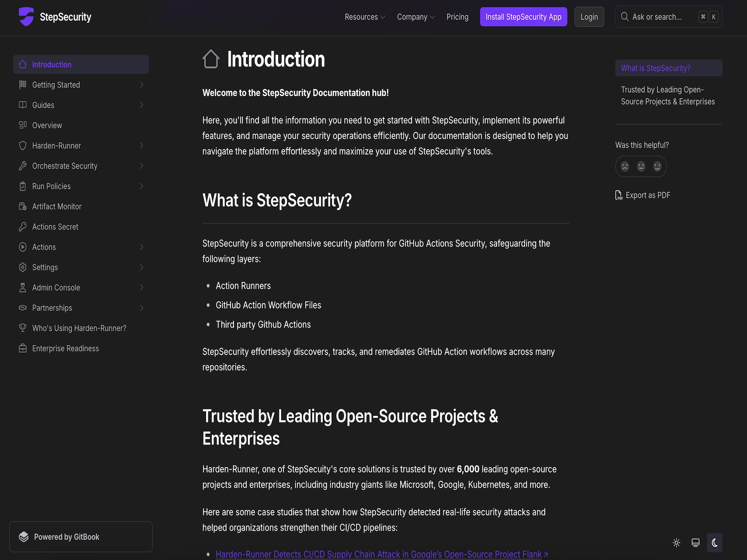Screen dimensions: 747x560
Task: Open Powered by GitBook link
Action: click(x=81, y=537)
